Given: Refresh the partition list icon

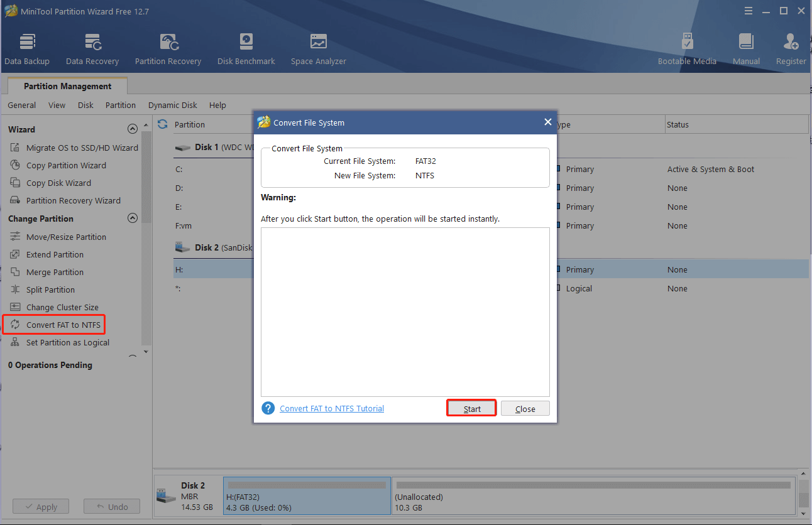Looking at the screenshot, I should 163,124.
